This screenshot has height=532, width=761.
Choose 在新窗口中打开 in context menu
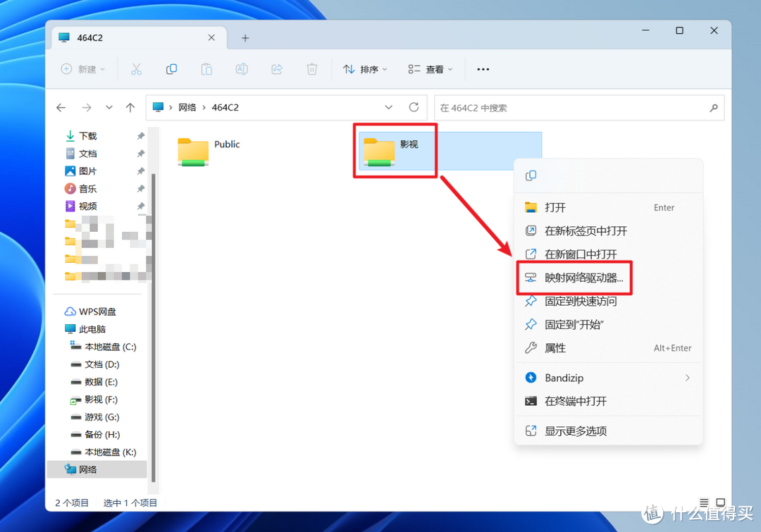tap(608, 254)
